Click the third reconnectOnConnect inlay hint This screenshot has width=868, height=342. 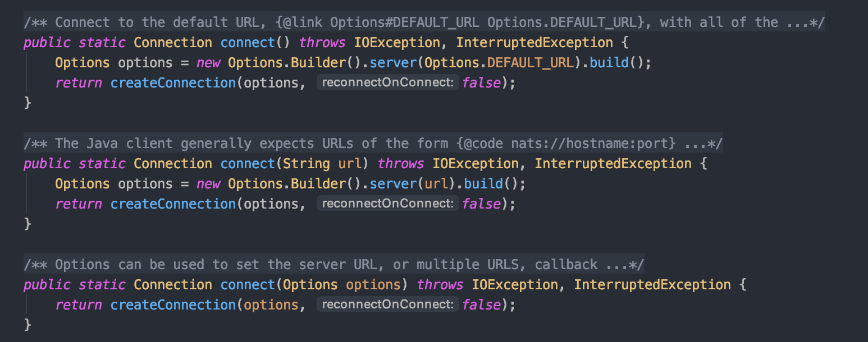[388, 305]
